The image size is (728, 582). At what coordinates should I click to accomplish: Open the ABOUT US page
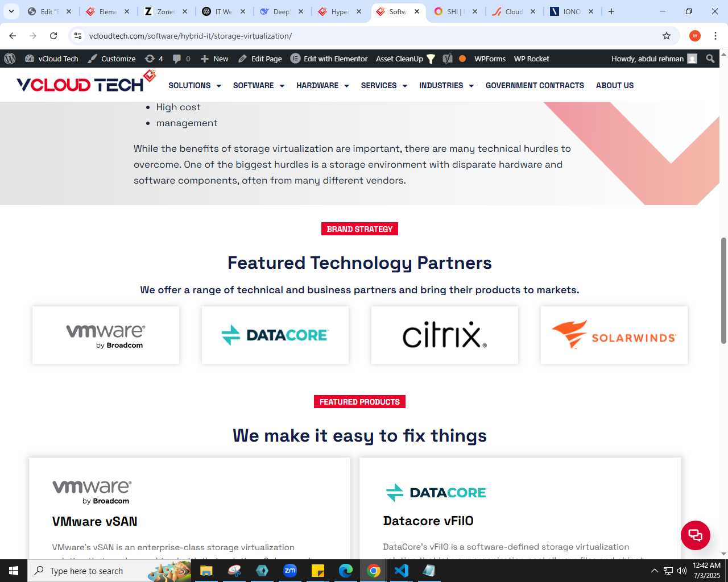click(615, 85)
